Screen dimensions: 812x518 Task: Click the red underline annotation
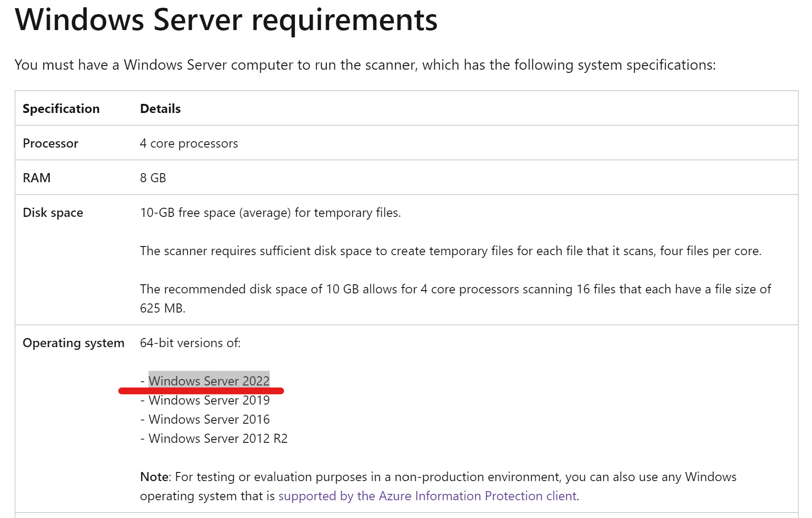[x=201, y=390]
